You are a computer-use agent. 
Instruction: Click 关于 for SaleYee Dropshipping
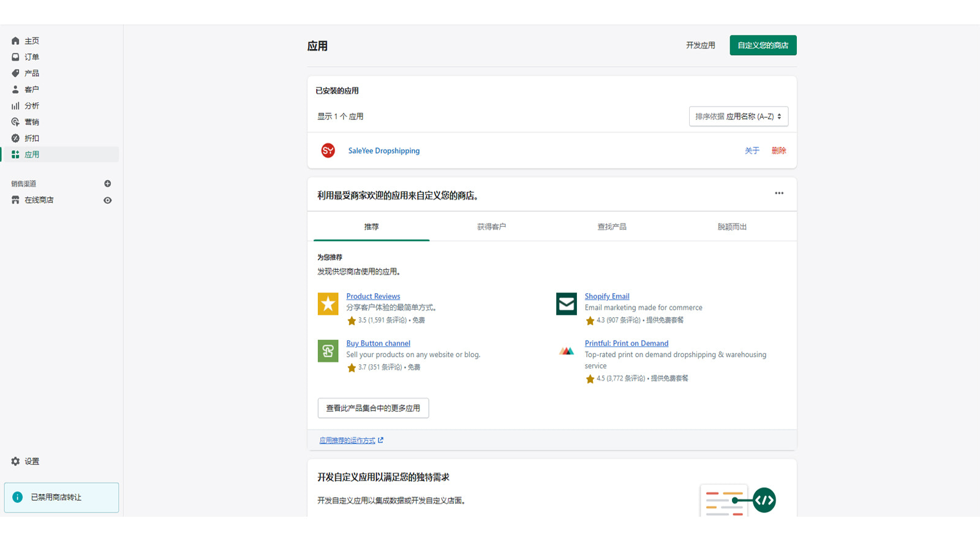pos(752,151)
